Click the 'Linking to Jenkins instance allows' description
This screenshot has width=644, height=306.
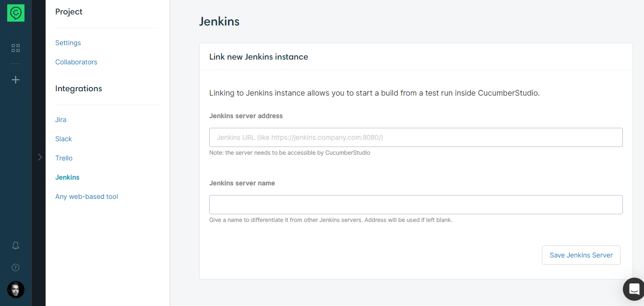pyautogui.click(x=374, y=93)
